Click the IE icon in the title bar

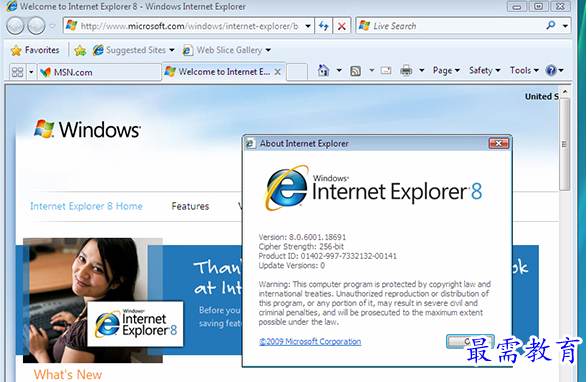pyautogui.click(x=12, y=6)
